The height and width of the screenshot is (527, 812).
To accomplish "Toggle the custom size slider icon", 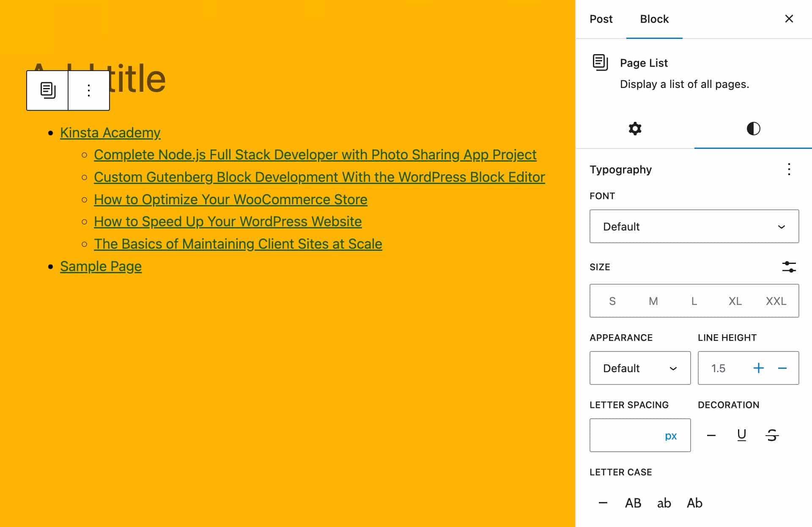I will click(789, 267).
